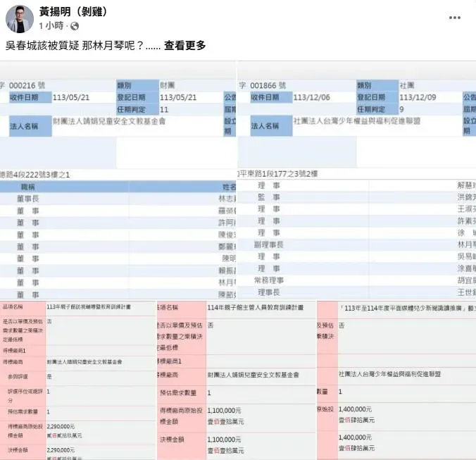Click the amount 2,290,000元 under 得標廠商原始投標金額

[61, 427]
